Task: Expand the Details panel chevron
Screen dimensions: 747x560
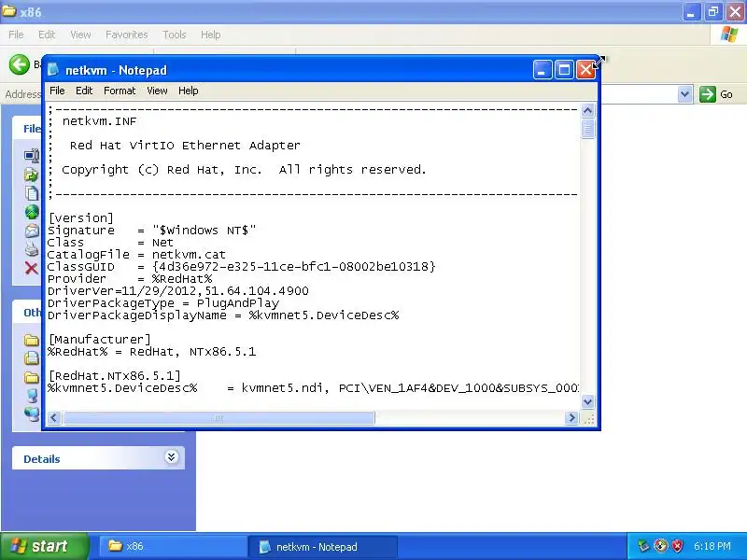Action: [171, 457]
